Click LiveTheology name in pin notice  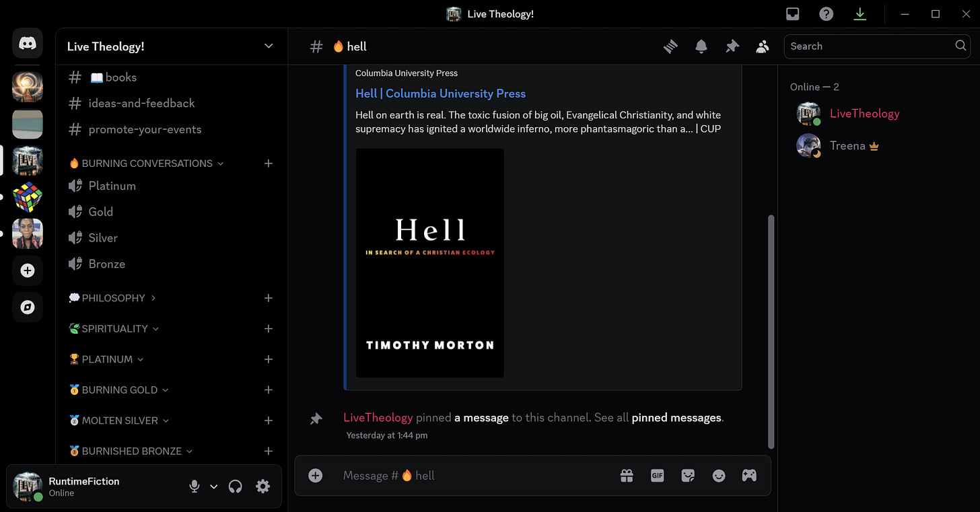pyautogui.click(x=378, y=418)
